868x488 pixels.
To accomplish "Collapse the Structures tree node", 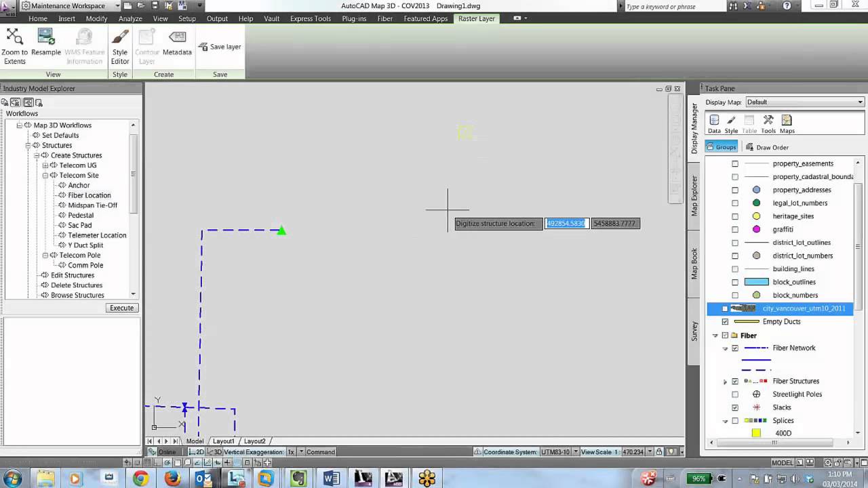I will click(28, 146).
